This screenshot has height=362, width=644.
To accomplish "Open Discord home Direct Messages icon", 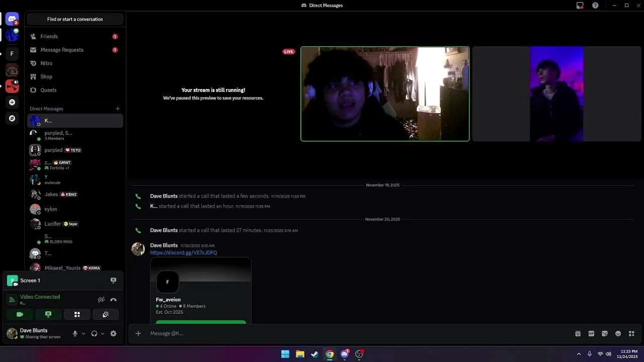I will tap(12, 19).
